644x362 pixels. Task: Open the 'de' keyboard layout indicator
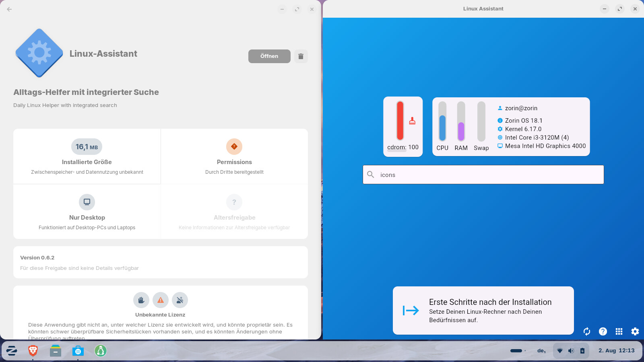(541, 351)
